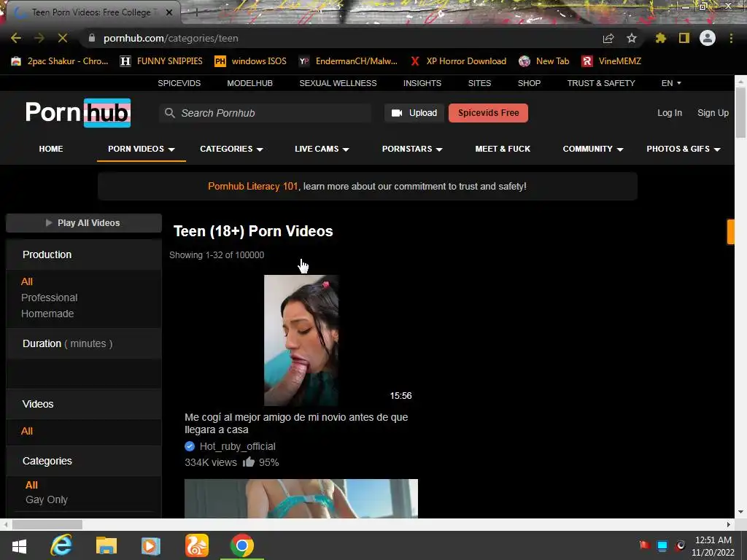Click the page's vertical scrollbar thumb
This screenshot has height=560, width=747.
pyautogui.click(x=740, y=113)
